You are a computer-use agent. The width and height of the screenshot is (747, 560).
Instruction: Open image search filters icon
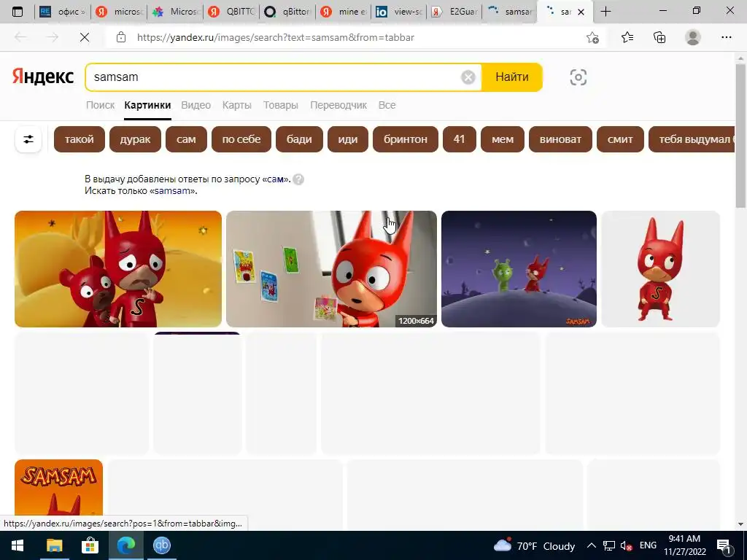(x=28, y=139)
